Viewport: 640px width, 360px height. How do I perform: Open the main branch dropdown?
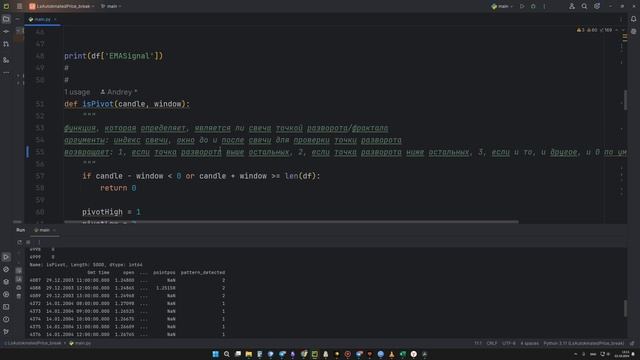(111, 7)
